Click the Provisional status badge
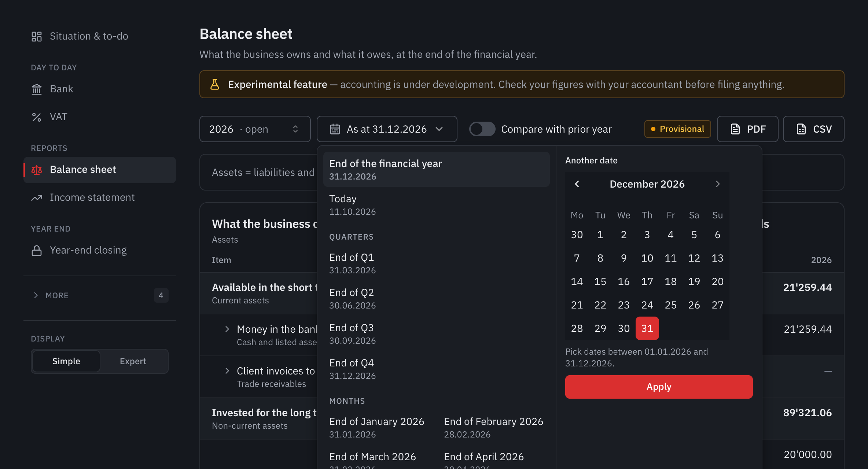Screen dimensions: 868x469 pos(678,129)
